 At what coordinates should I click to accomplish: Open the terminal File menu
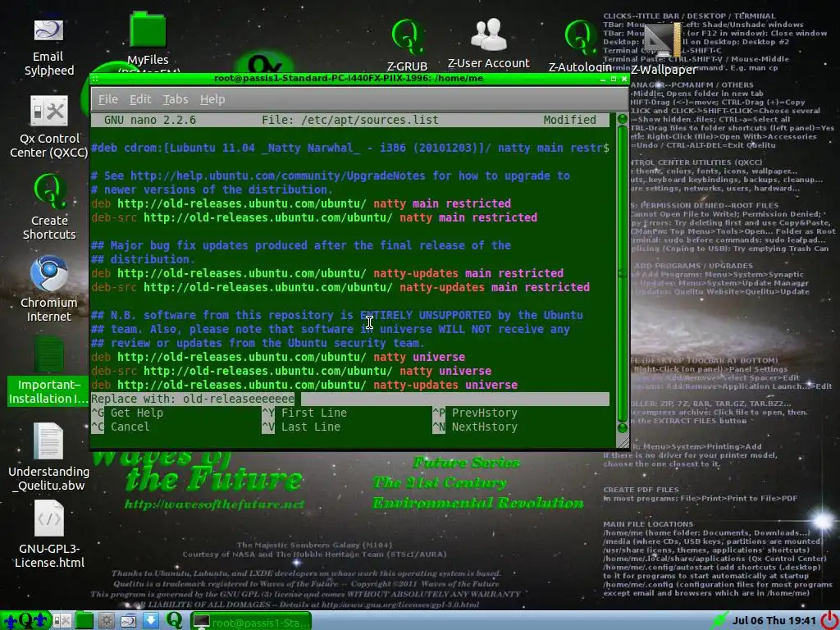coord(107,99)
